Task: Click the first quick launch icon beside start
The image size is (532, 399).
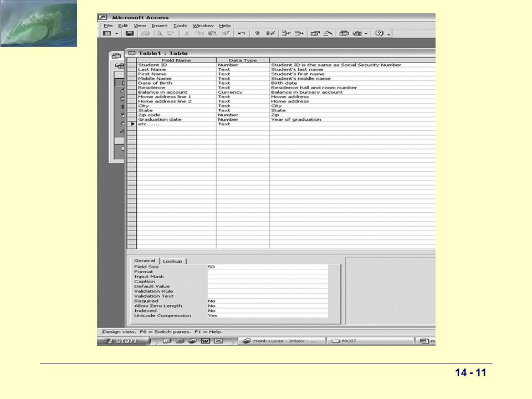Action: [167, 341]
